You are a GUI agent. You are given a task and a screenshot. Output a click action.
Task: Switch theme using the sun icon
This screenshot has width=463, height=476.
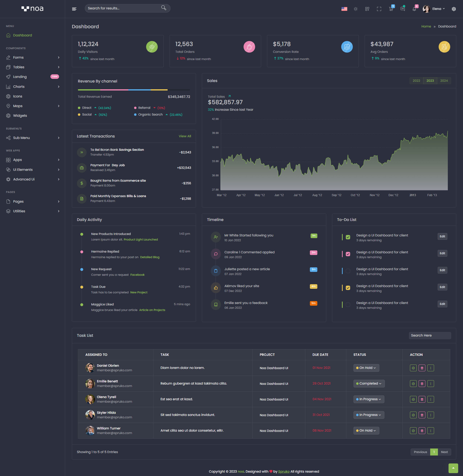(355, 9)
